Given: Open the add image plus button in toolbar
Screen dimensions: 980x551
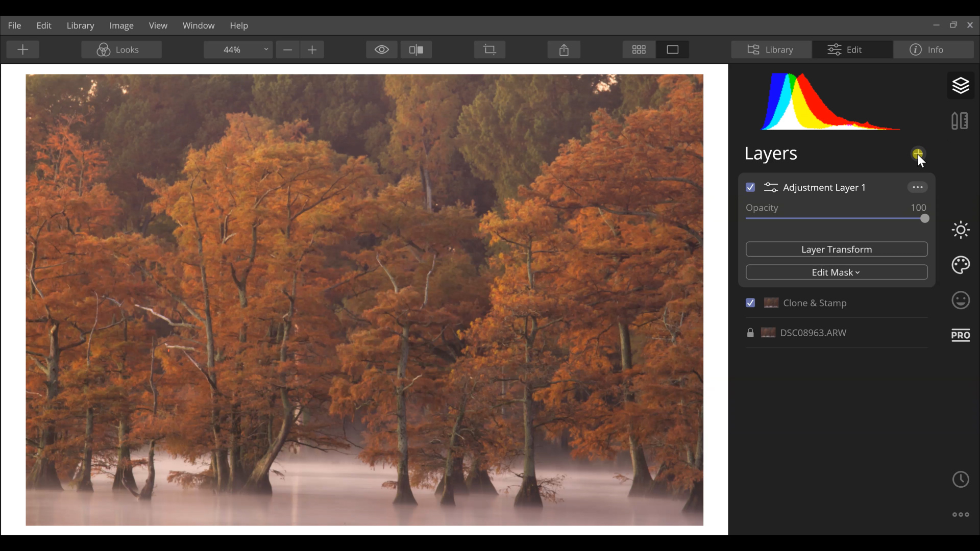Looking at the screenshot, I should tap(23, 49).
